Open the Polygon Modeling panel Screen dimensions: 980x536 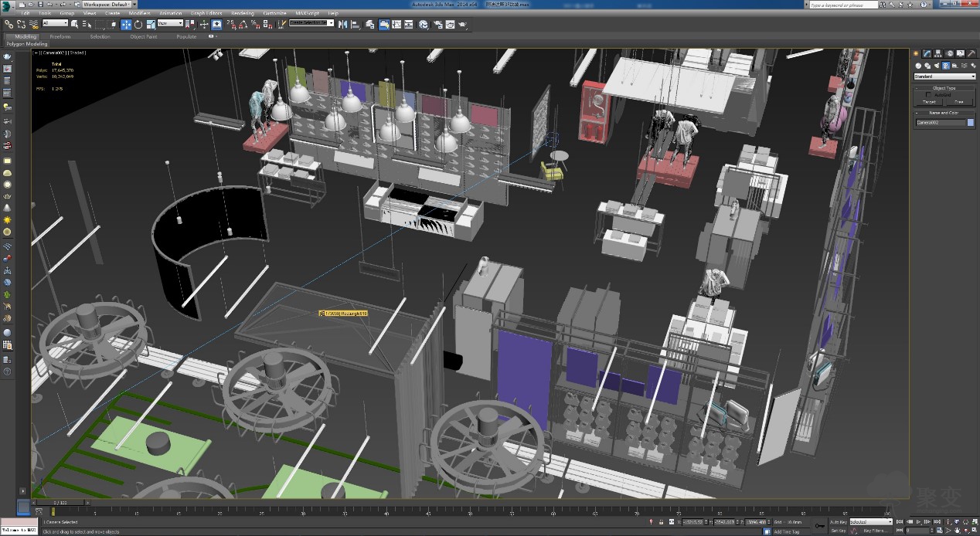[x=27, y=44]
